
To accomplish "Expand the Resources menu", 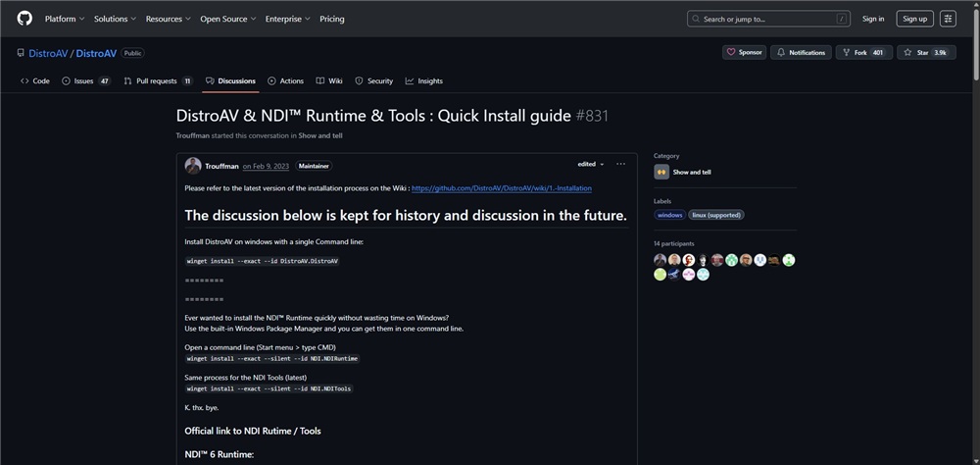I will click(169, 19).
